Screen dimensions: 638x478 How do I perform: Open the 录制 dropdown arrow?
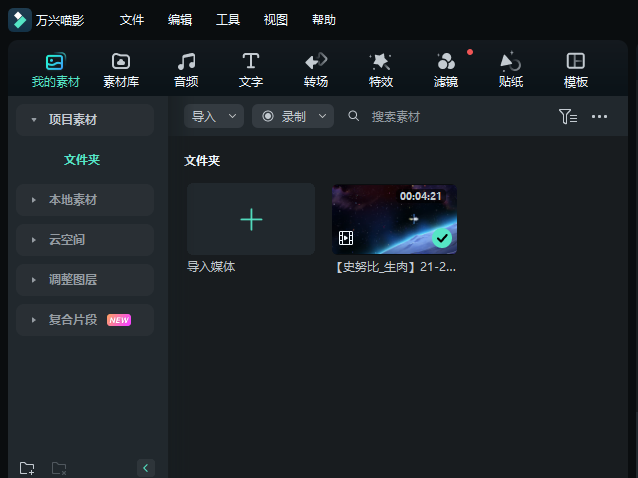[x=322, y=116]
